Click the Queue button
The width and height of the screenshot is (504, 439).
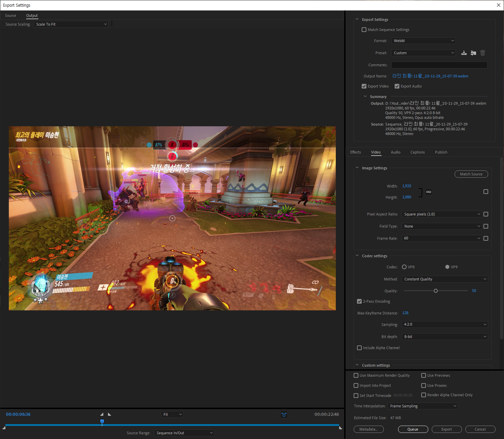(413, 429)
